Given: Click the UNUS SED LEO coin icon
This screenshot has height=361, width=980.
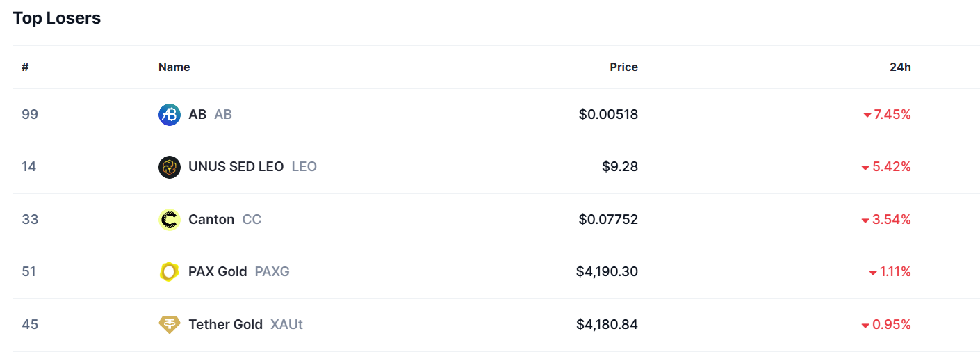Looking at the screenshot, I should coord(170,167).
